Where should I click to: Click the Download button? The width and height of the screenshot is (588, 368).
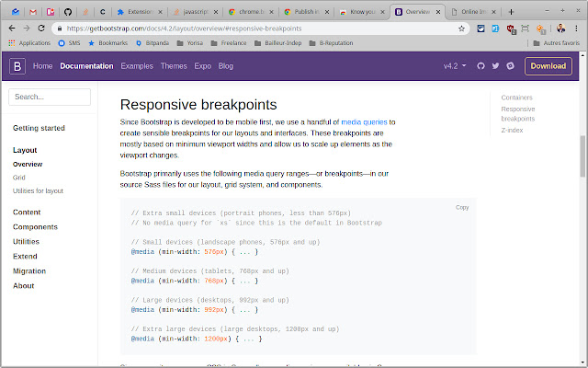point(548,66)
